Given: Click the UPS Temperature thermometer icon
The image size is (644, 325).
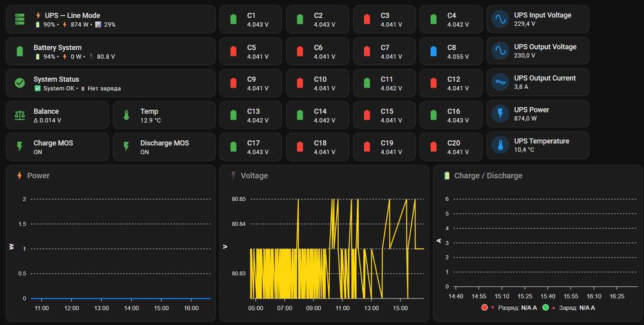Looking at the screenshot, I should pos(500,145).
